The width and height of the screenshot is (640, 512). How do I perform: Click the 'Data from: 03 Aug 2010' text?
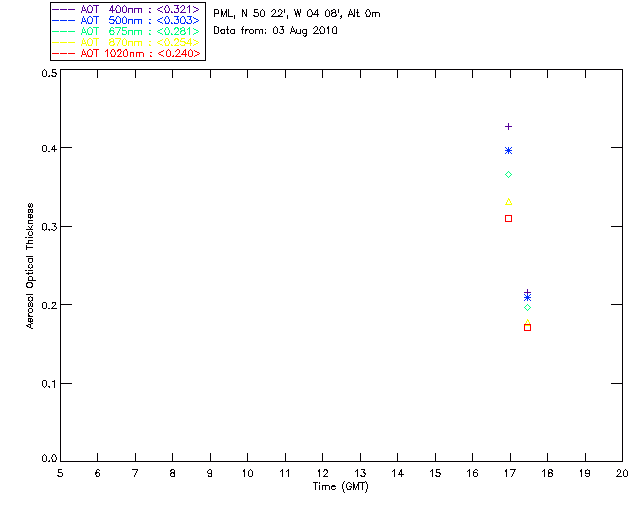coord(276,30)
